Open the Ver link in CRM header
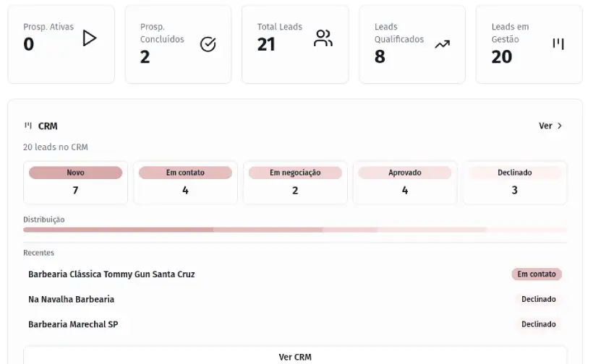 click(546, 126)
